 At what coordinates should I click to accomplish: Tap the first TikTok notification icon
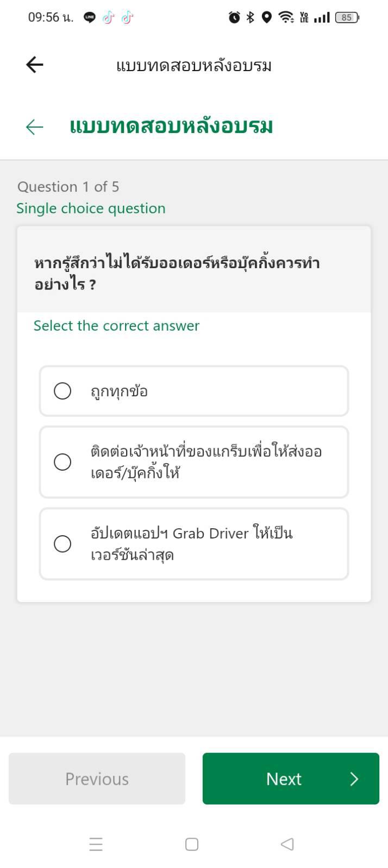click(109, 17)
